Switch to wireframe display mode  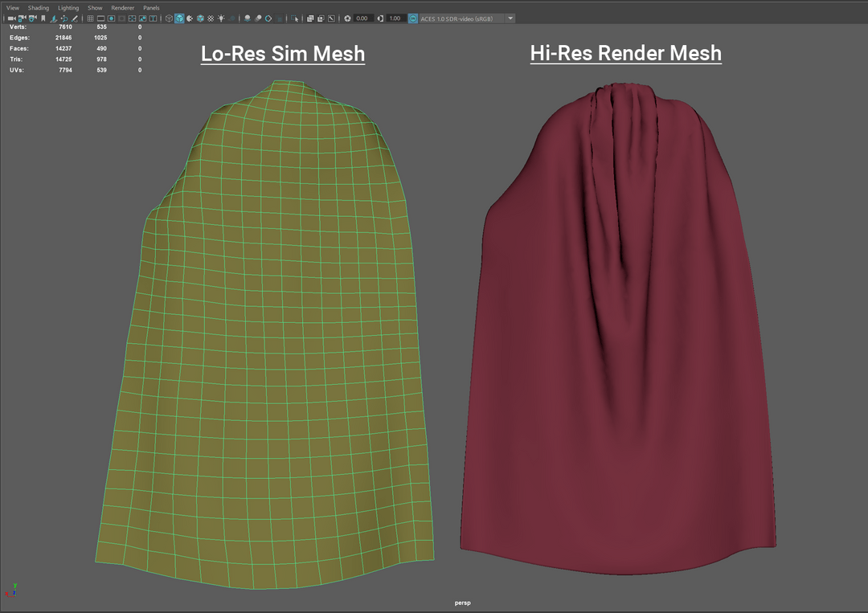[x=169, y=18]
